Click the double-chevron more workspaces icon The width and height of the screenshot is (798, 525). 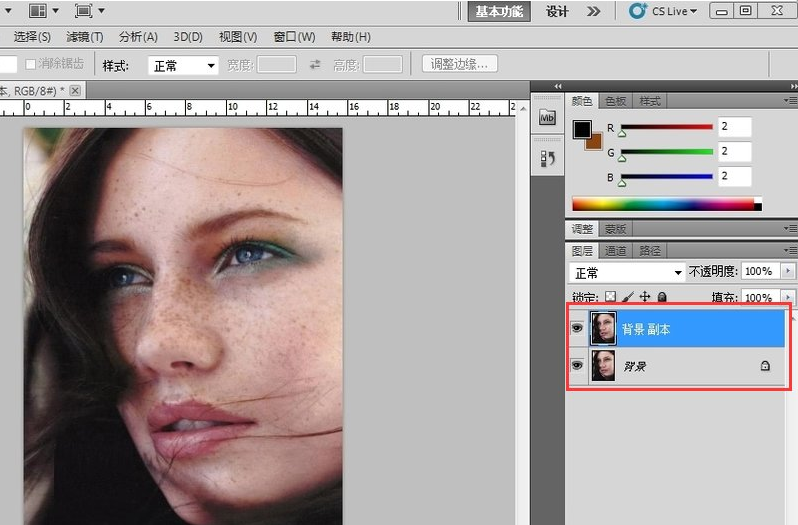pos(594,11)
